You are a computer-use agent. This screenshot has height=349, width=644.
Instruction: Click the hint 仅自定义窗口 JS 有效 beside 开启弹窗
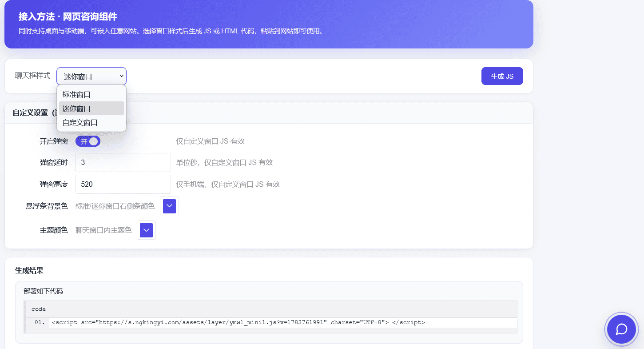(210, 141)
